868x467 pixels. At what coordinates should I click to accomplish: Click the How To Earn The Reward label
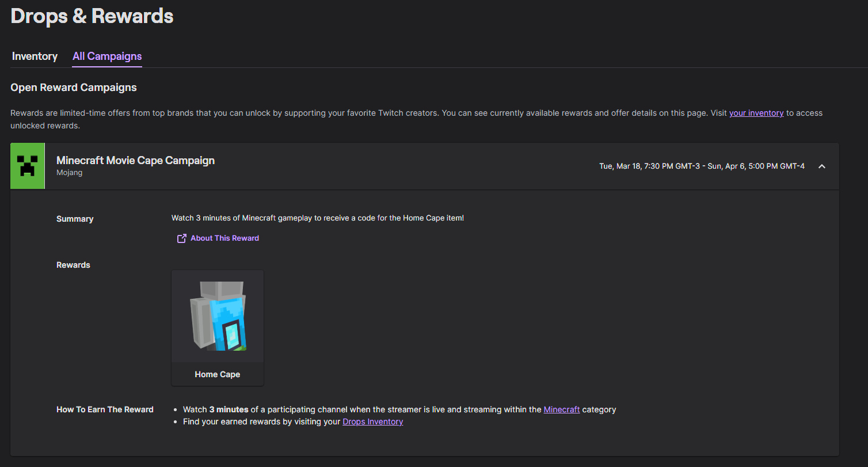[105, 409]
